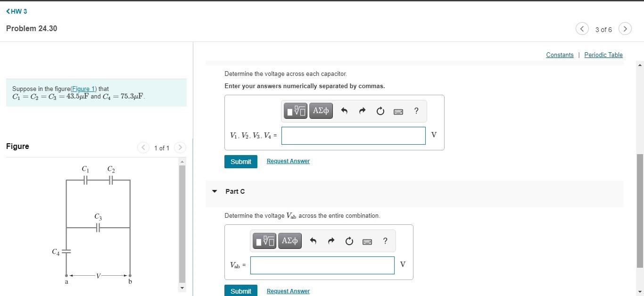Open the Constants reference
Viewport: 644px width, 296px height.
point(560,55)
